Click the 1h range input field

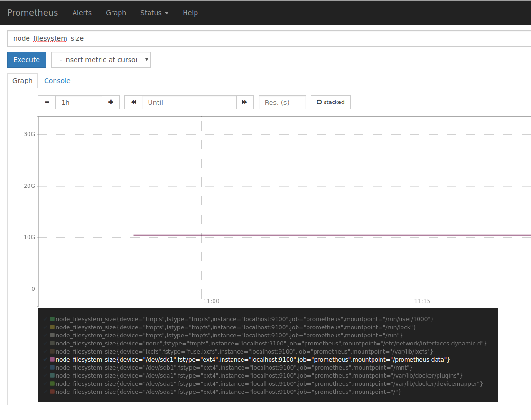(79, 103)
